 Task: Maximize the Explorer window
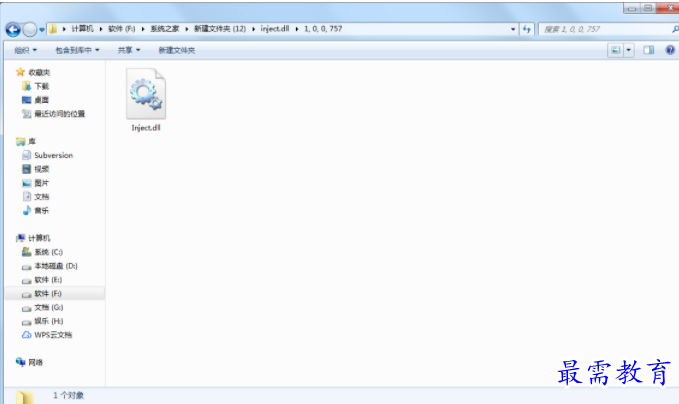[648, 8]
